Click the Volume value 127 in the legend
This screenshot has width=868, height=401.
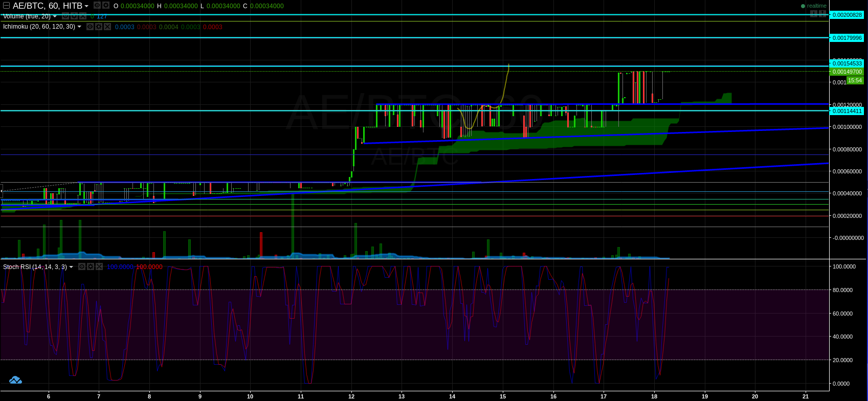pos(102,16)
